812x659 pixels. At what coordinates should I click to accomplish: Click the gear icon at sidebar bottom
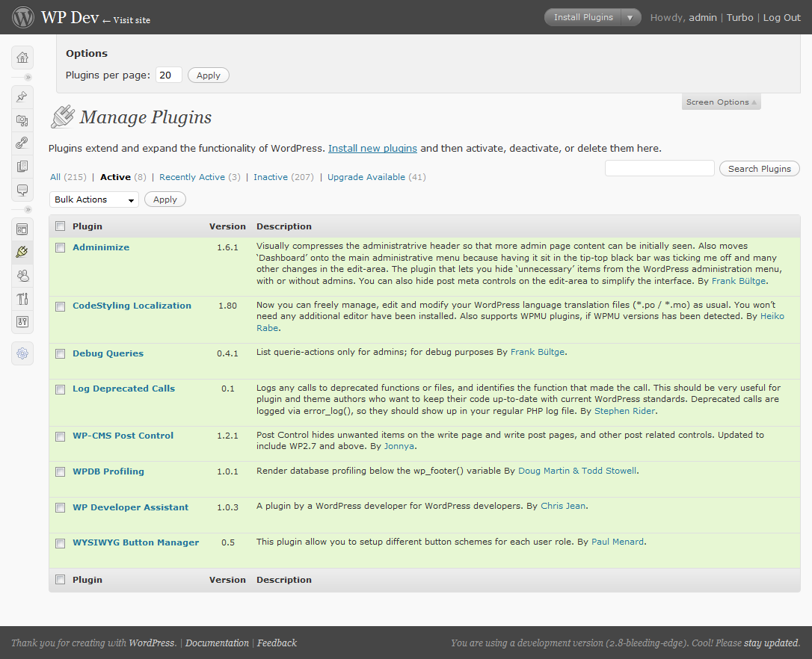point(22,353)
